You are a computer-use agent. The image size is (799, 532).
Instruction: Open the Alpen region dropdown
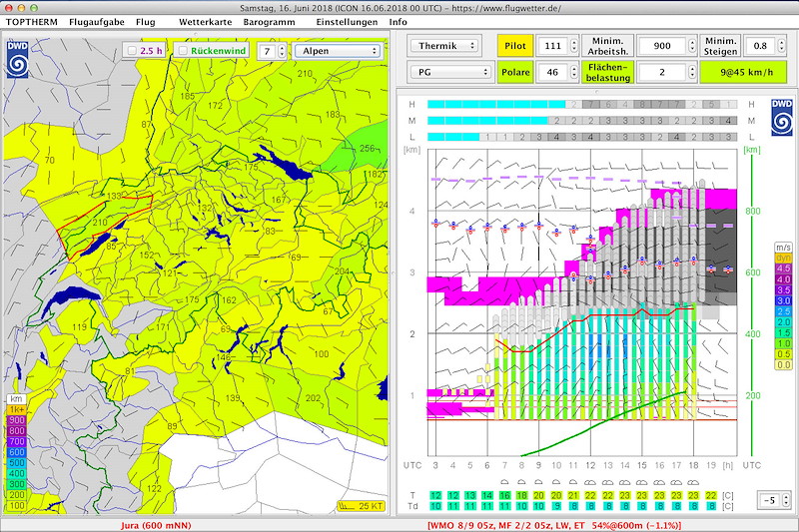click(x=339, y=51)
